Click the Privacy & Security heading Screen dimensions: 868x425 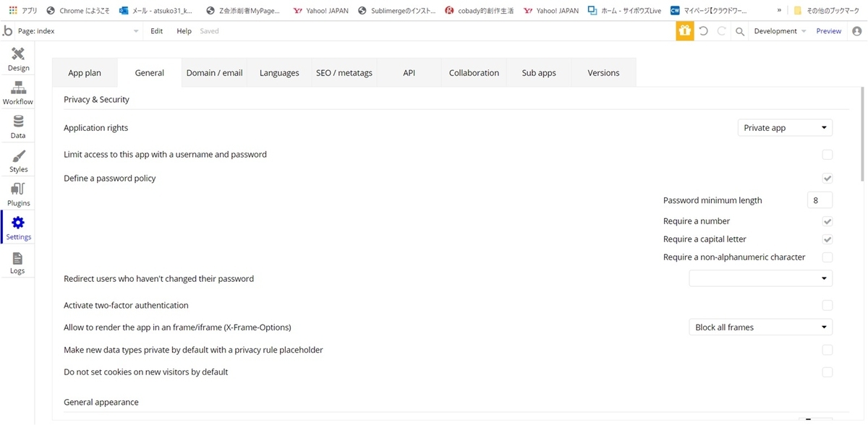(x=96, y=100)
